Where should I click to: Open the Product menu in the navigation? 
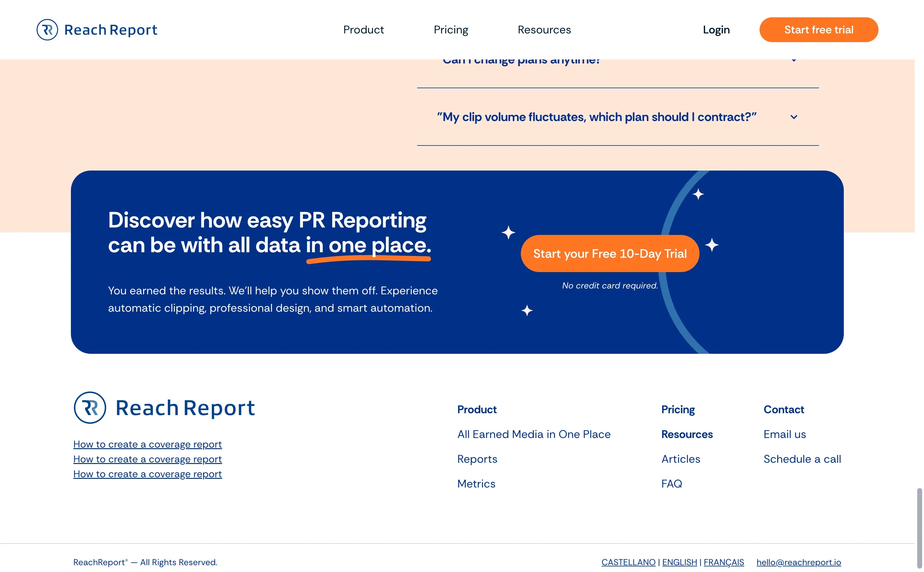pyautogui.click(x=363, y=29)
